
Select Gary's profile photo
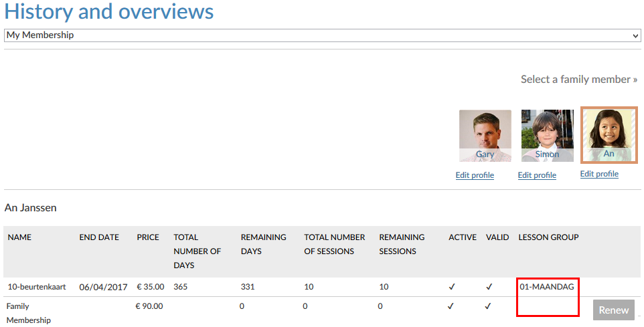click(x=485, y=135)
